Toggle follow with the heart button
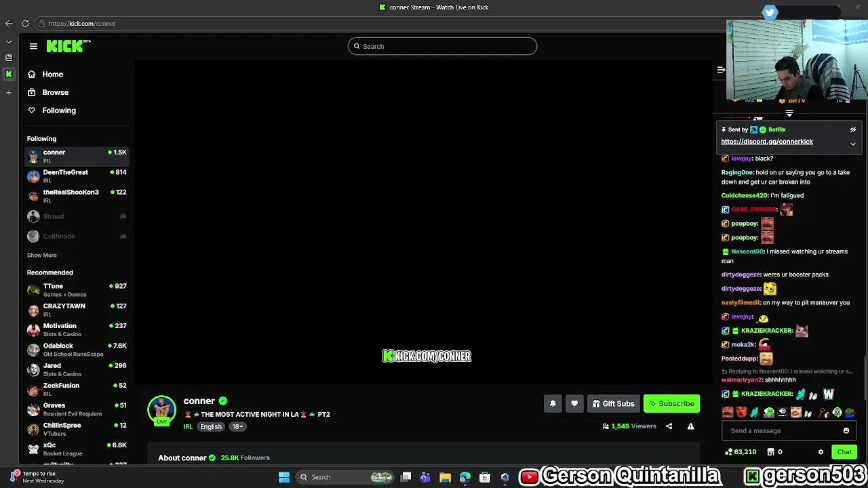The image size is (868, 488). tap(574, 403)
